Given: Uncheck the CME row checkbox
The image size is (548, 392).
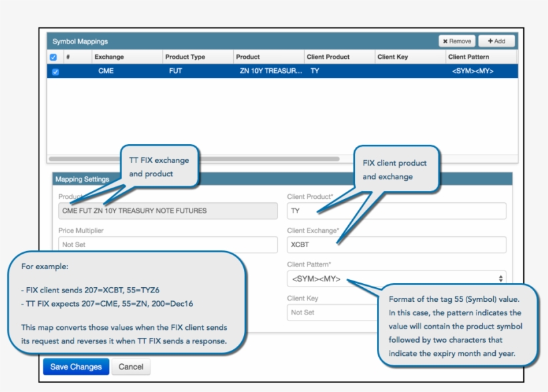Looking at the screenshot, I should tap(55, 71).
